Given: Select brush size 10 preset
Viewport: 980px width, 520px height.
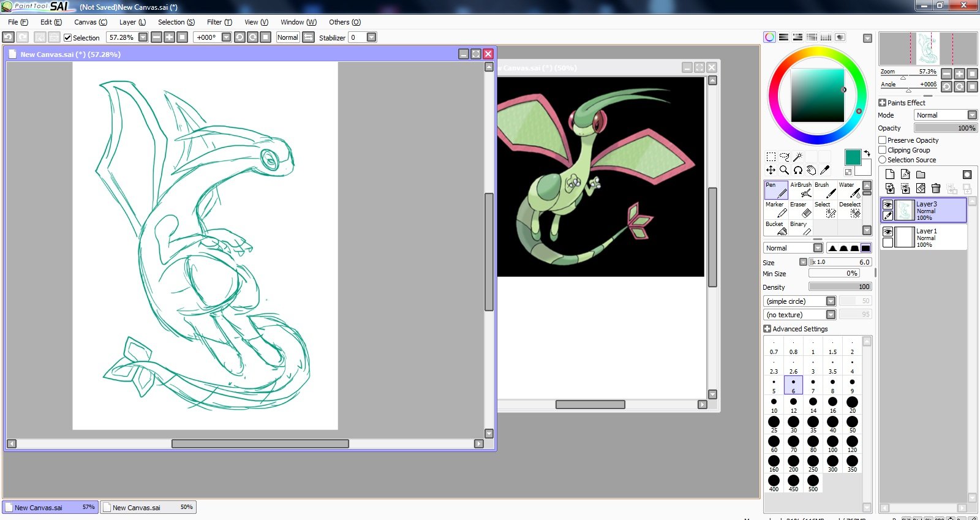Looking at the screenshot, I should click(774, 405).
